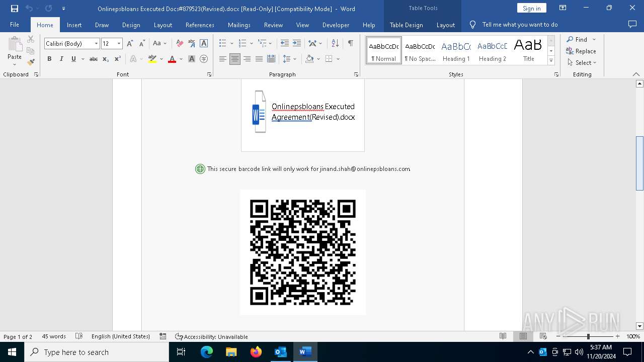Click the Distributed alignment icon
644x362 pixels.
pos(271,59)
